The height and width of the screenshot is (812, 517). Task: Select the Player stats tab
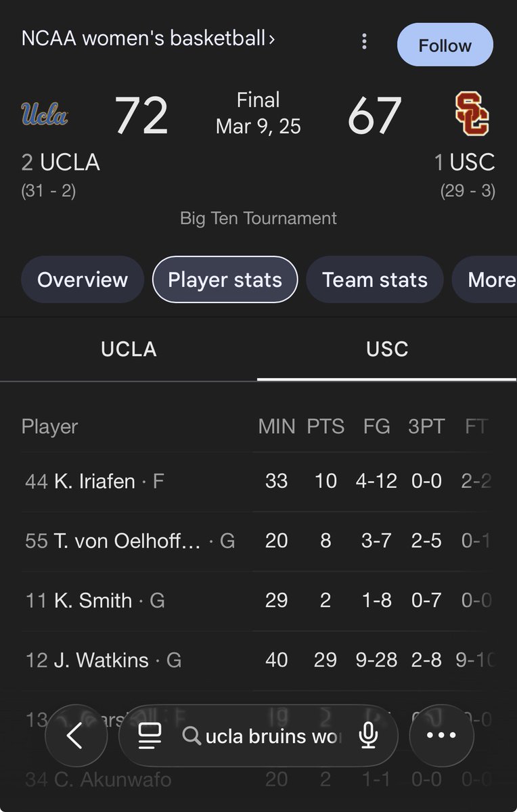point(225,279)
